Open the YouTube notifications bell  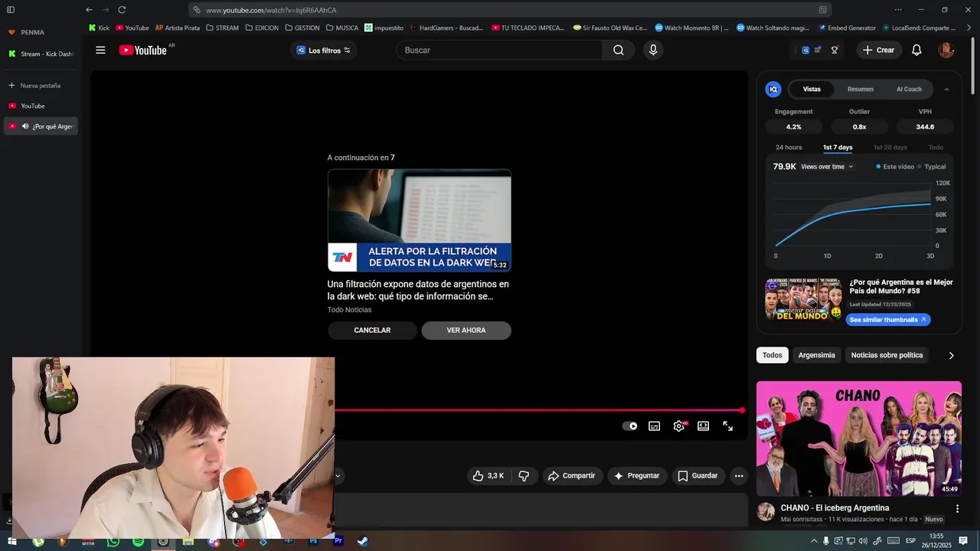click(916, 51)
